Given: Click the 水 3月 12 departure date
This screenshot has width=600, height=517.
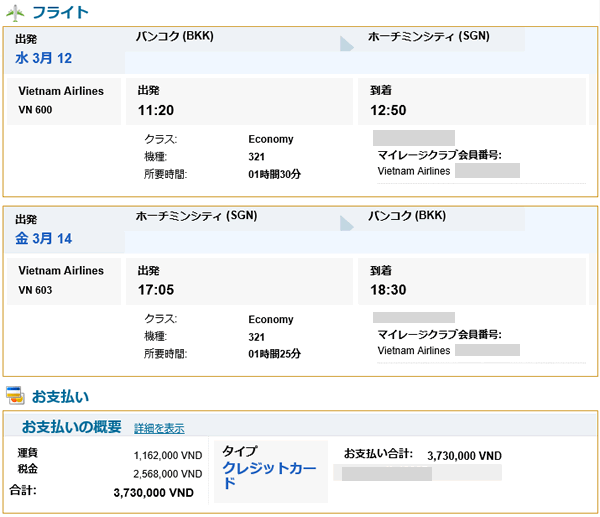Looking at the screenshot, I should click(x=43, y=58).
